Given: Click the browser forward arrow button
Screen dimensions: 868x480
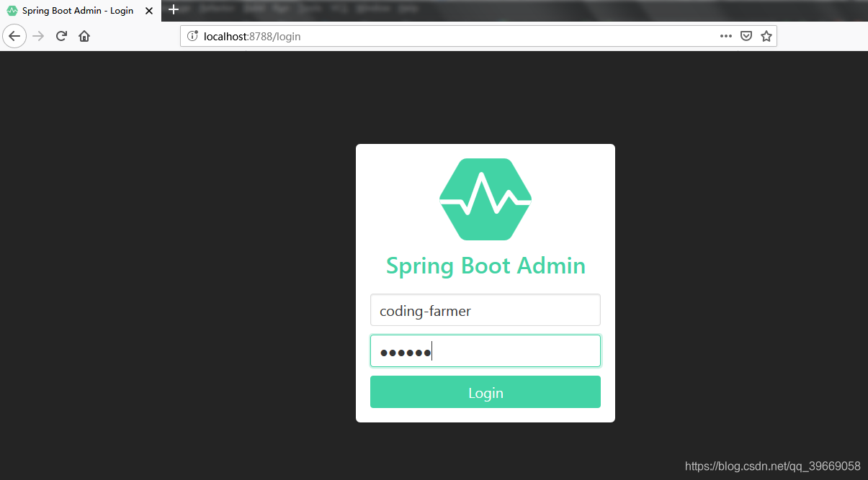Looking at the screenshot, I should tap(38, 36).
